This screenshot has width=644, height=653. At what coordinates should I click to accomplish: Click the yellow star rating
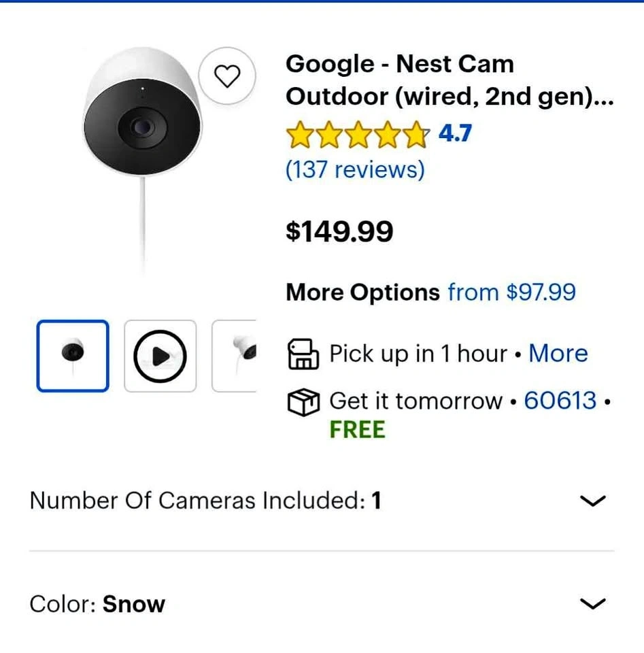coord(358,134)
